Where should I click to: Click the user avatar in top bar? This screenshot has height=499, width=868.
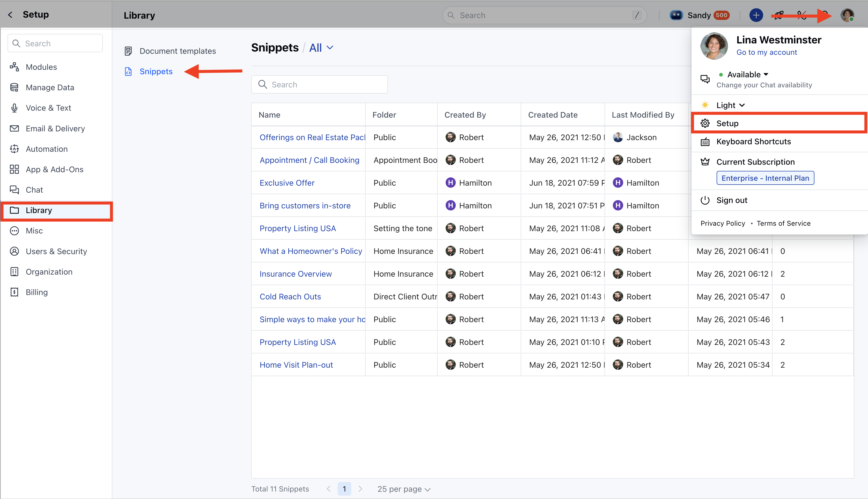click(847, 15)
